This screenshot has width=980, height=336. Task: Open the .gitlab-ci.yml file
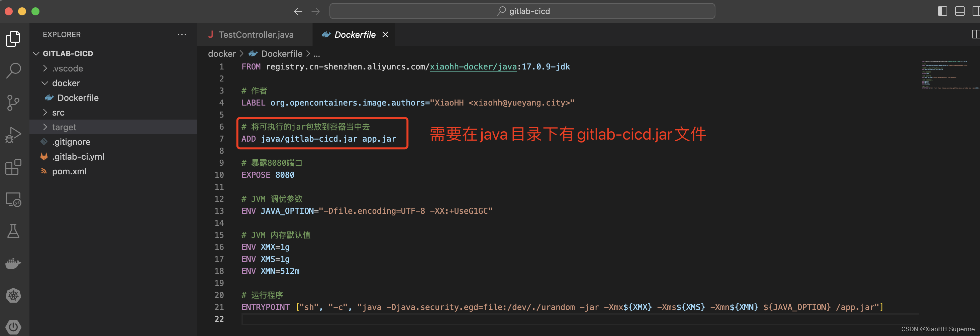[113, 157]
